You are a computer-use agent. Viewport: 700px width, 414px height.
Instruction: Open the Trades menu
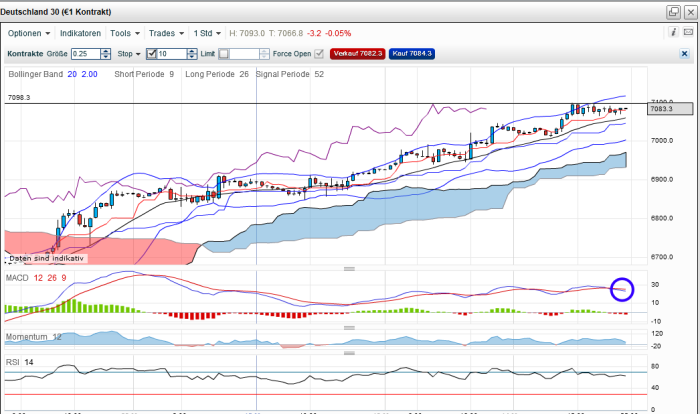click(166, 33)
